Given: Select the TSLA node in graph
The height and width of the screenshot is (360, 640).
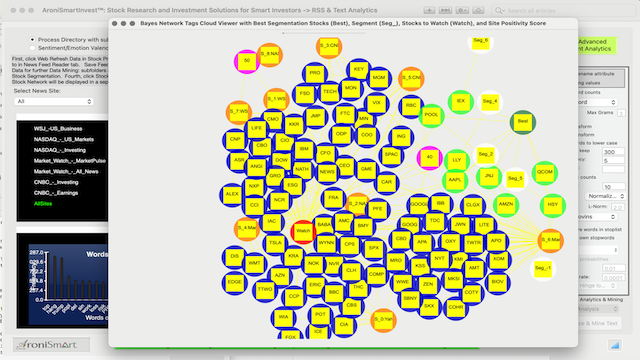Looking at the screenshot, I should (x=275, y=243).
